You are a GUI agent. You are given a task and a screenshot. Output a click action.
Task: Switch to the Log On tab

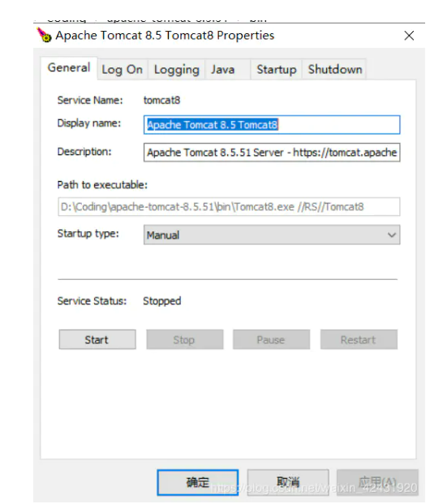[122, 70]
